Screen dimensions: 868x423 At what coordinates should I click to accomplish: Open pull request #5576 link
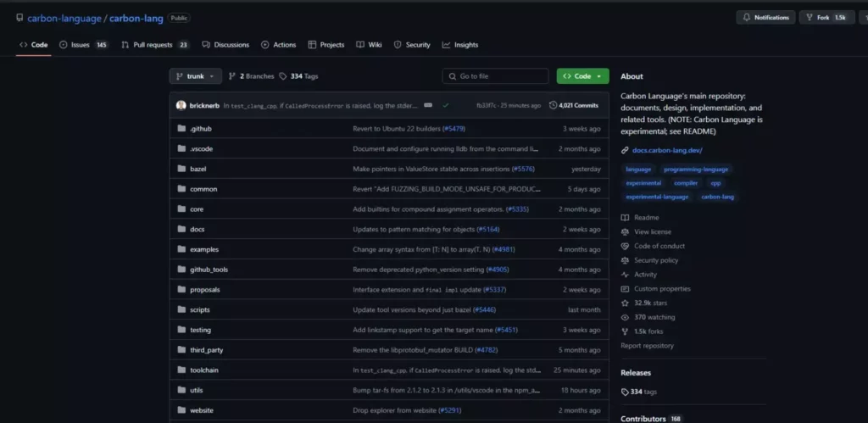click(x=523, y=169)
